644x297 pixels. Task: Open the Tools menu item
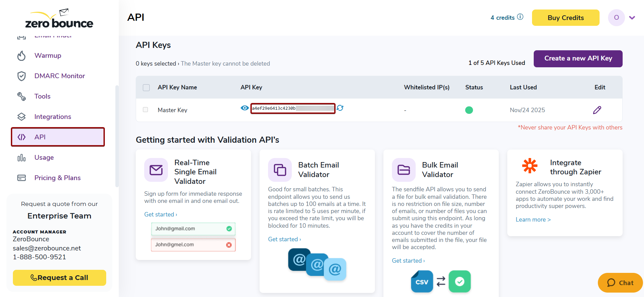point(42,97)
